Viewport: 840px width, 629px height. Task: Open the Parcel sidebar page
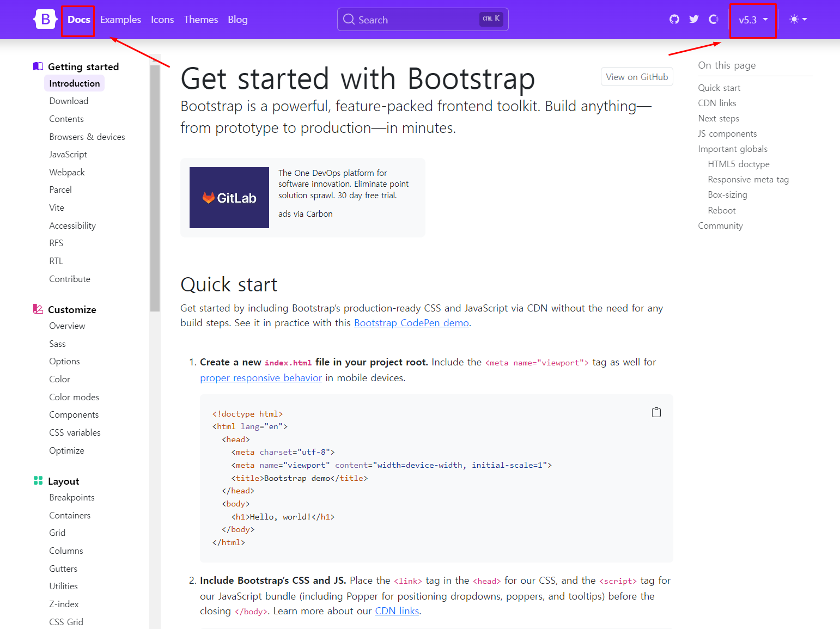click(x=60, y=190)
